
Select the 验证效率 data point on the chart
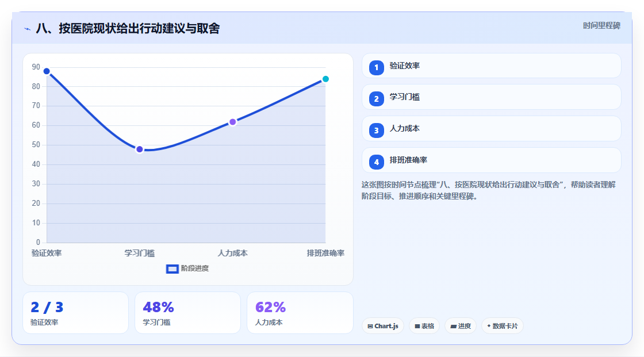(47, 71)
